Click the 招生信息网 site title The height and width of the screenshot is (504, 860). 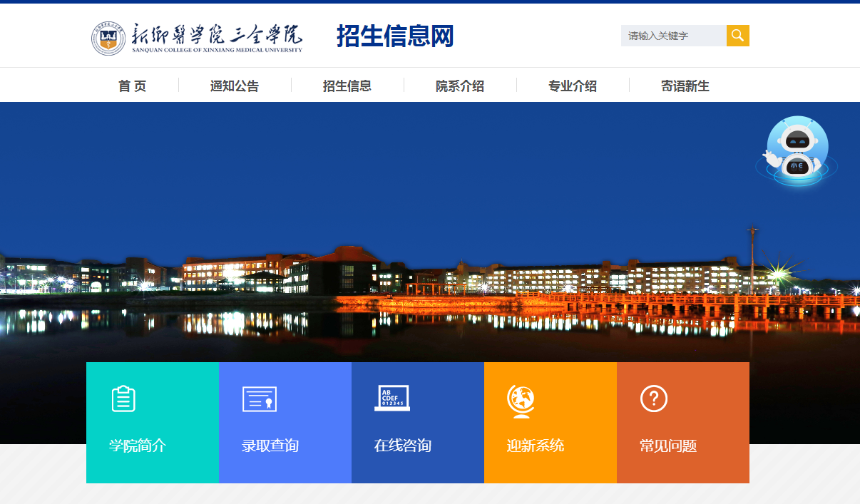395,36
